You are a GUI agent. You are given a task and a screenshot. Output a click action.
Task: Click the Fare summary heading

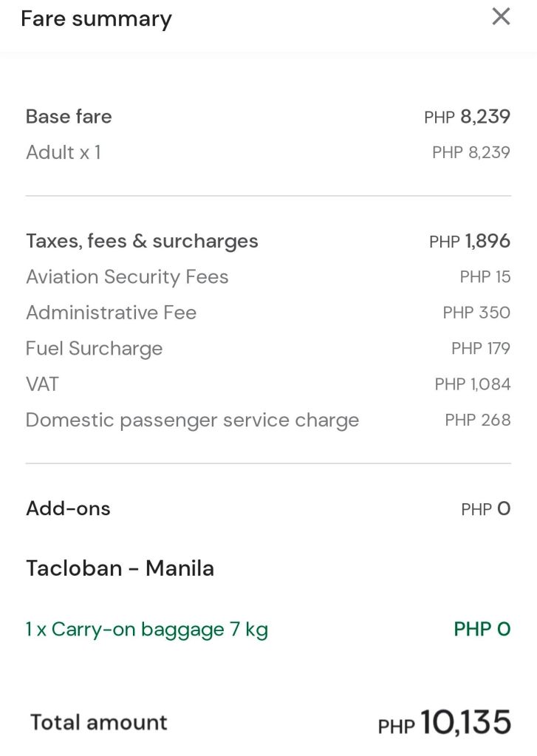pyautogui.click(x=96, y=18)
